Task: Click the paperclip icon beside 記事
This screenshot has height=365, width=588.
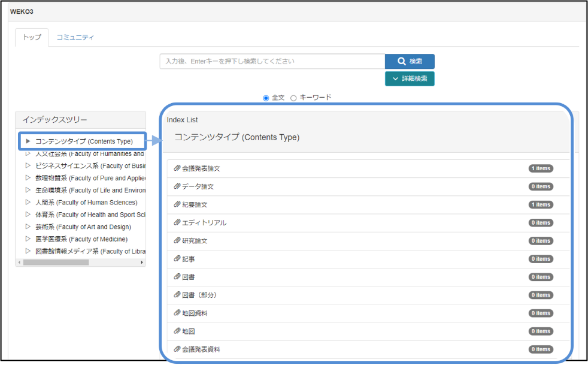Action: [177, 259]
